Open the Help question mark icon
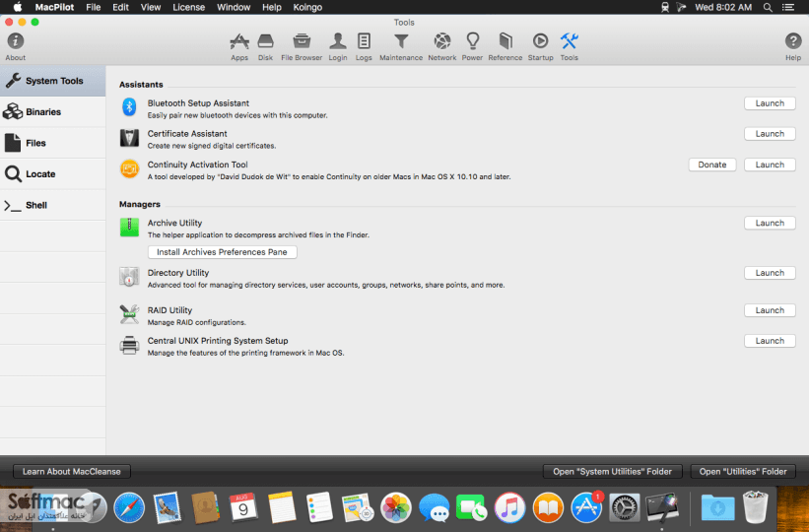809x532 pixels. (793, 41)
